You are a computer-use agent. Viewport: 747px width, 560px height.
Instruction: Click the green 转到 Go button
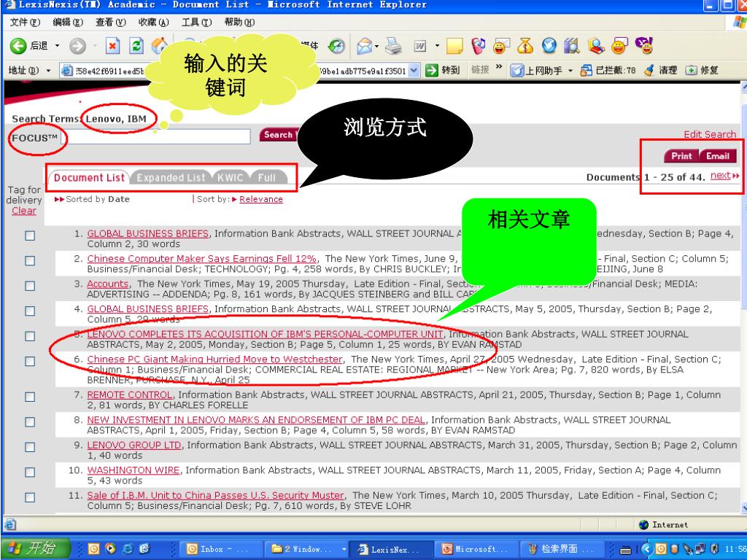443,71
